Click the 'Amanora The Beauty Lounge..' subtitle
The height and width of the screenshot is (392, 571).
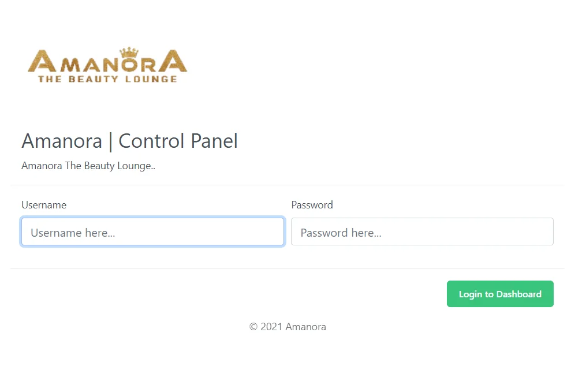click(x=88, y=166)
